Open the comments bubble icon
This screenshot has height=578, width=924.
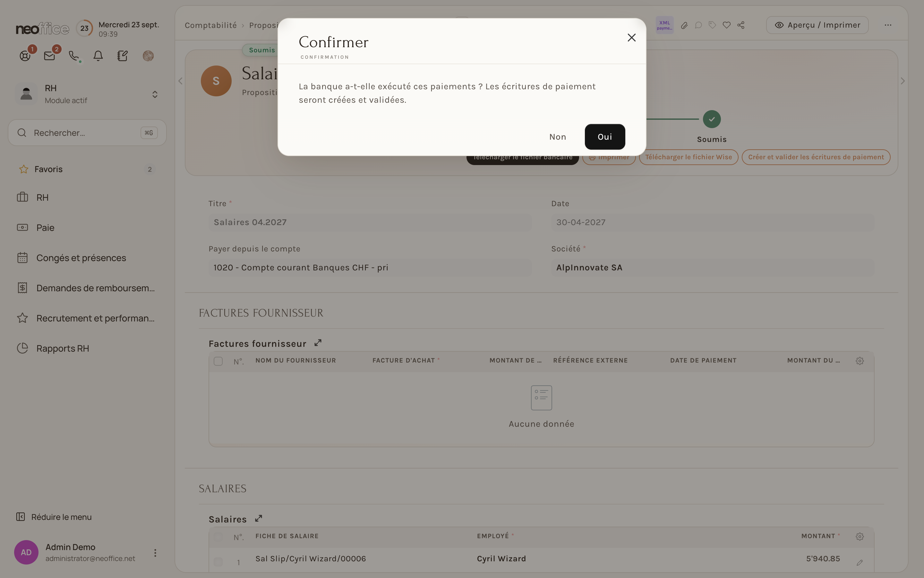[x=698, y=25]
